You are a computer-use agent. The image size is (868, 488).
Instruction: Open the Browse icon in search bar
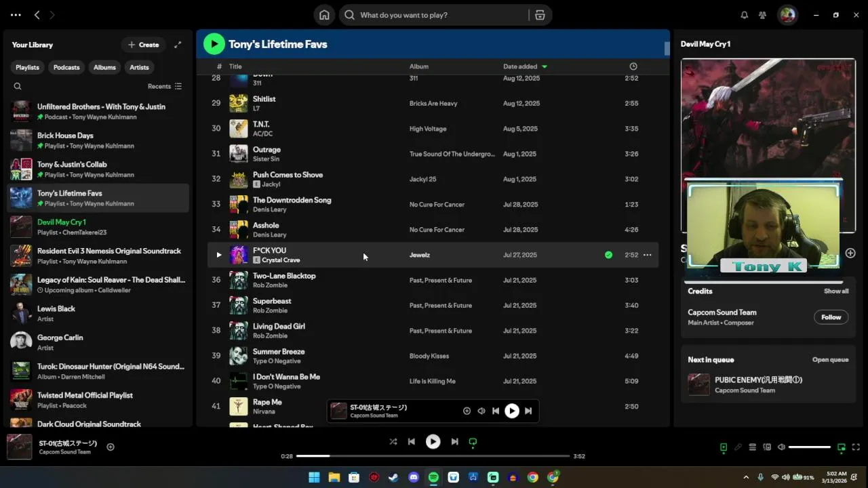point(540,15)
